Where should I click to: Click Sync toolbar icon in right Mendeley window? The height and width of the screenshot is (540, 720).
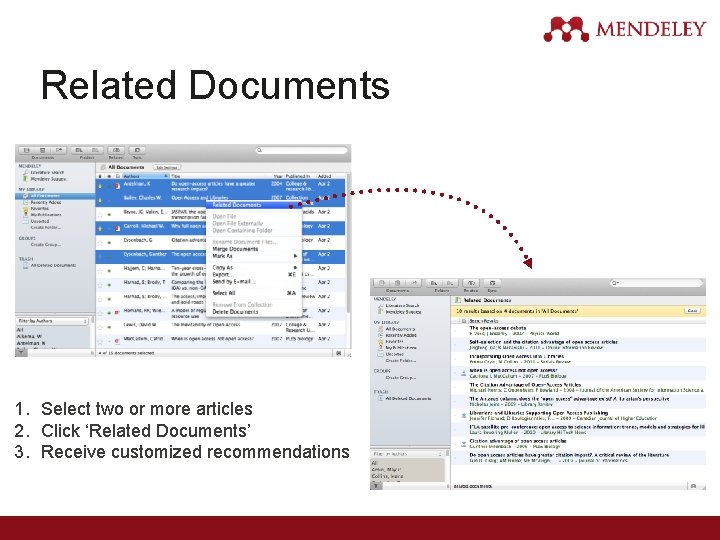[x=492, y=283]
